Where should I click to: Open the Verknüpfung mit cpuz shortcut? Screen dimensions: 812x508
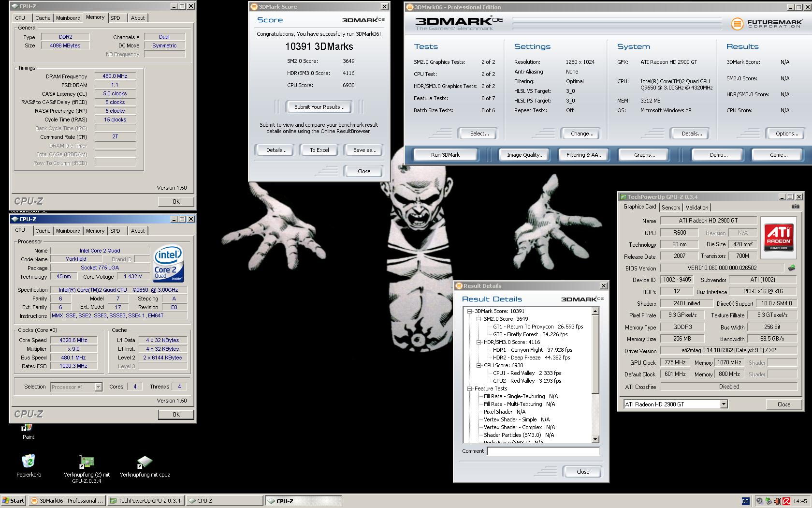(145, 466)
